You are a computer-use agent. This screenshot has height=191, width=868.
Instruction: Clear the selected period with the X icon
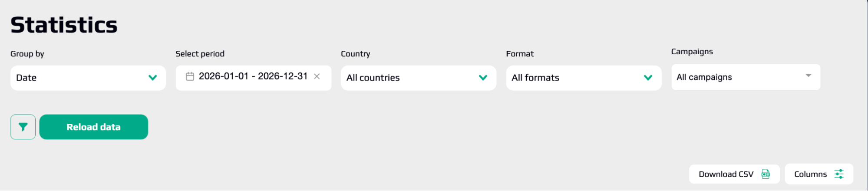tap(317, 76)
